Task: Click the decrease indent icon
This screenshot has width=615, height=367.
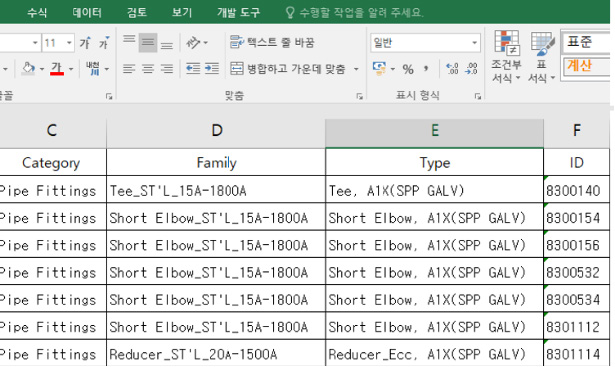Action: tap(193, 69)
